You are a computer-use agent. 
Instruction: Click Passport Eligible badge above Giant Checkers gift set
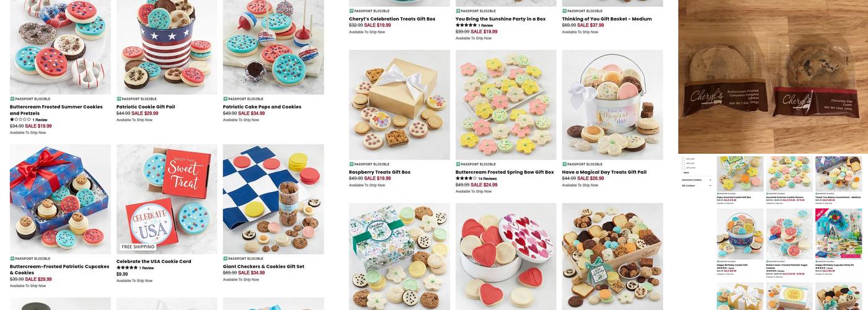(243, 259)
